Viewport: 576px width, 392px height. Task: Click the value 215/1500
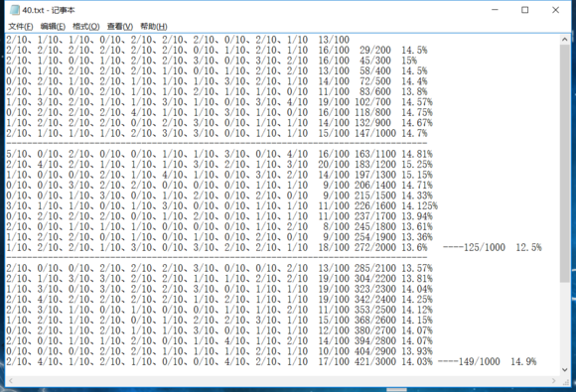tap(375, 196)
